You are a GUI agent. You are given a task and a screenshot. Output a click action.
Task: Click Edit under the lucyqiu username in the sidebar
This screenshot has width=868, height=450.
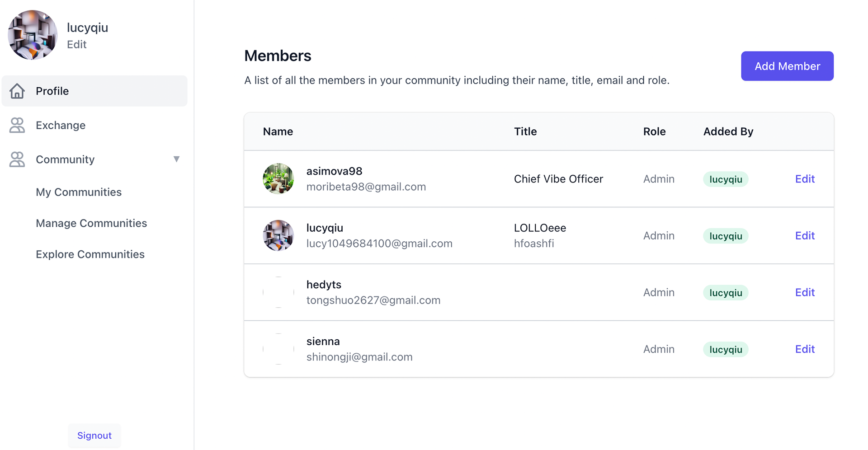76,44
